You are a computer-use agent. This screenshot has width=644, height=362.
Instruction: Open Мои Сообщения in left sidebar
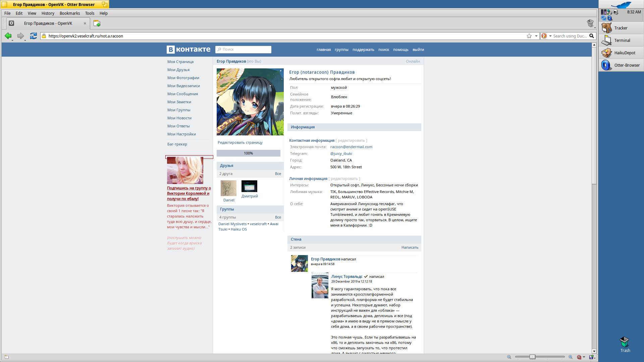click(182, 94)
